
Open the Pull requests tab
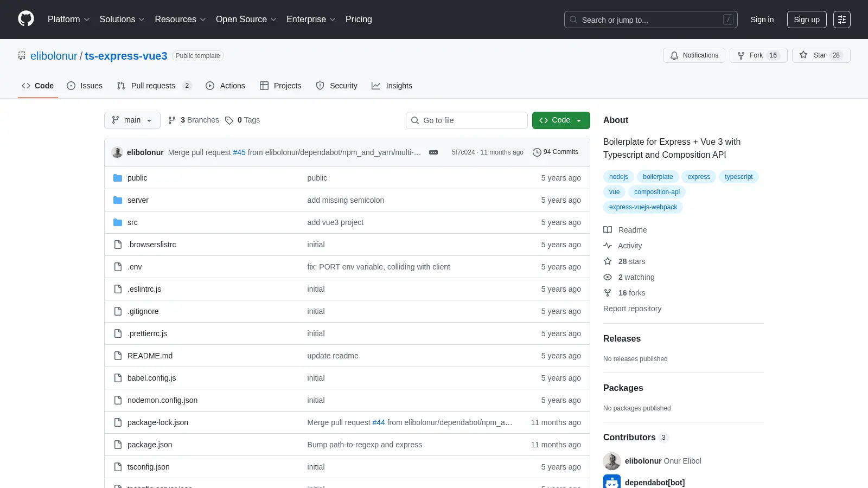(155, 86)
